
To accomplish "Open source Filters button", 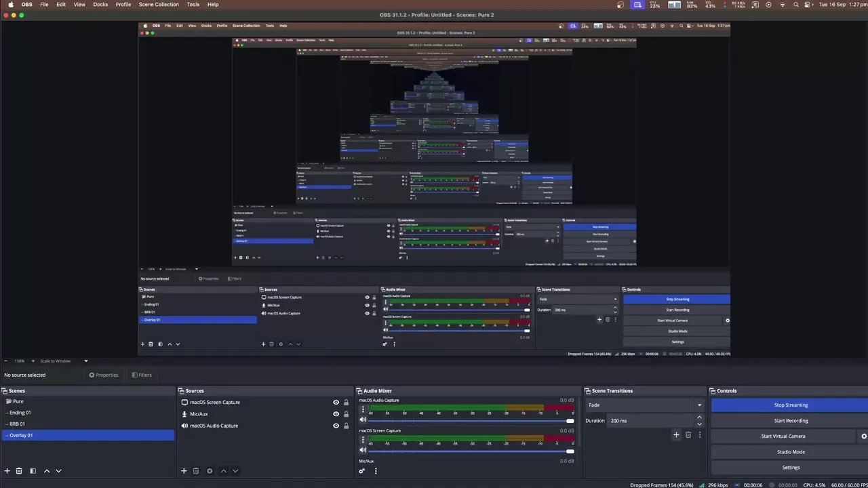I will (x=142, y=375).
